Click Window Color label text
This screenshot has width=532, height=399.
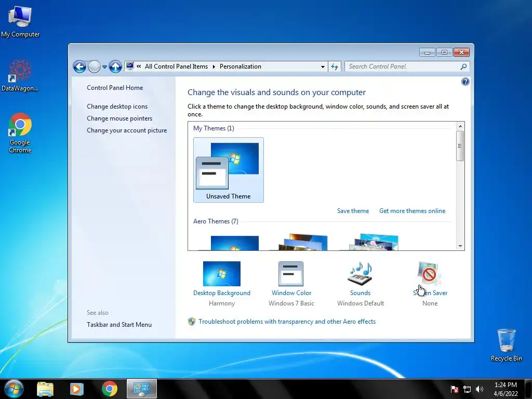(291, 293)
